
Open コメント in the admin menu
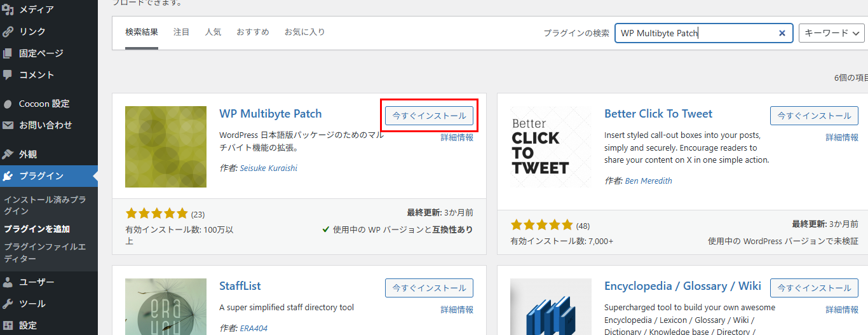tap(49, 74)
